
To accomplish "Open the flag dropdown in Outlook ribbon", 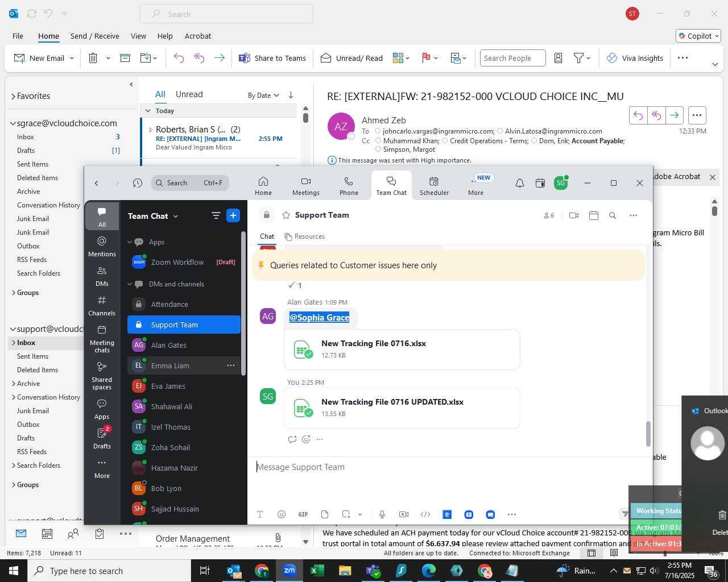I will (436, 58).
